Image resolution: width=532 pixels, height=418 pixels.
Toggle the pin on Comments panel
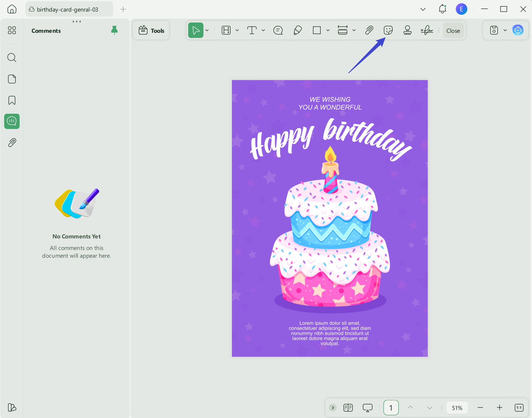click(114, 31)
